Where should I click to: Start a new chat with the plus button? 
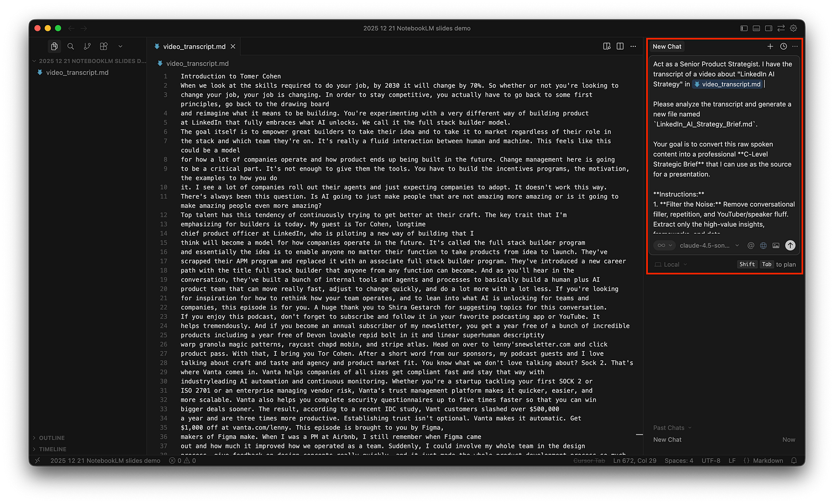[770, 46]
